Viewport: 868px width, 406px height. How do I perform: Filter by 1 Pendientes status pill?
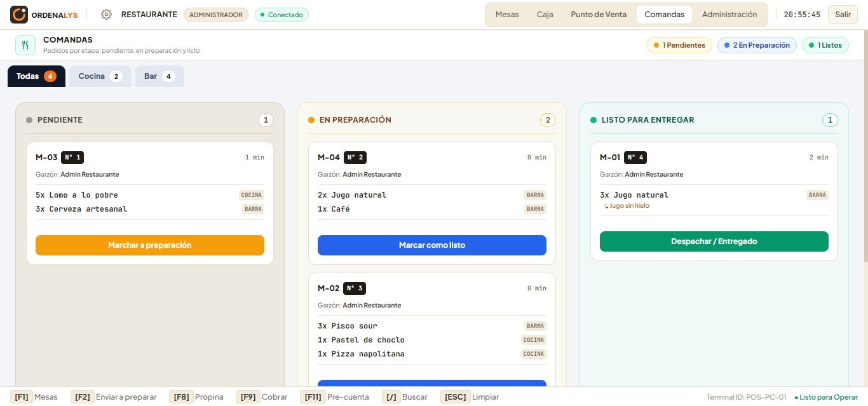tap(680, 45)
